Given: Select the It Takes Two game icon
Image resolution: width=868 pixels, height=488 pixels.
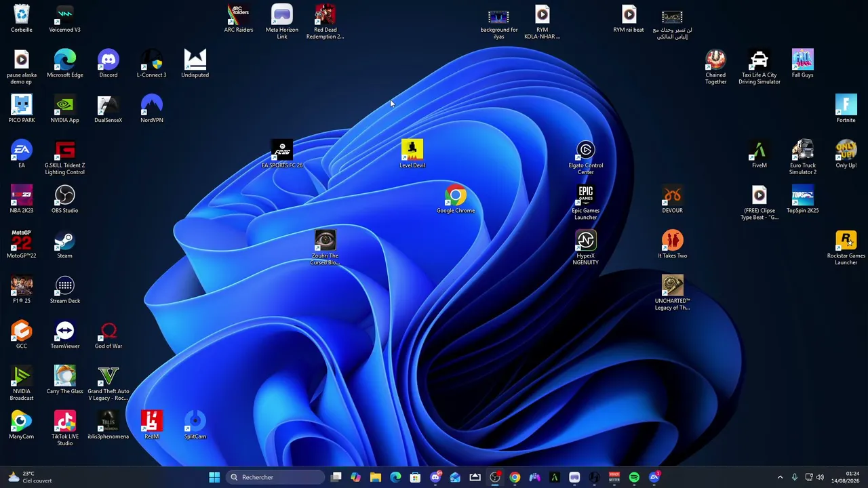Looking at the screenshot, I should click(x=672, y=245).
